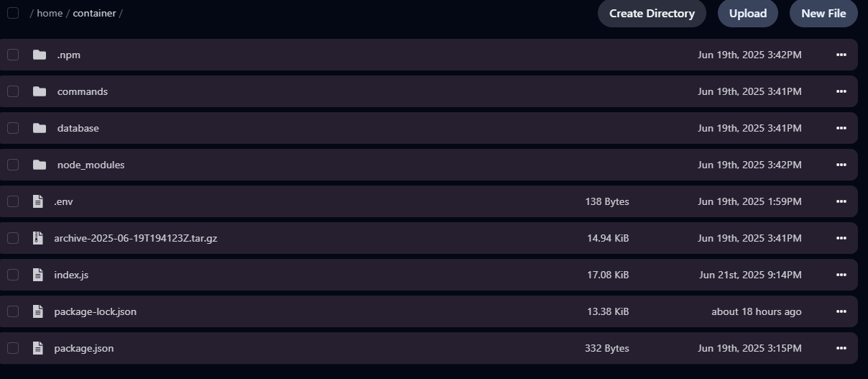Click the Upload button
Image resolution: width=868 pixels, height=379 pixels.
[748, 13]
